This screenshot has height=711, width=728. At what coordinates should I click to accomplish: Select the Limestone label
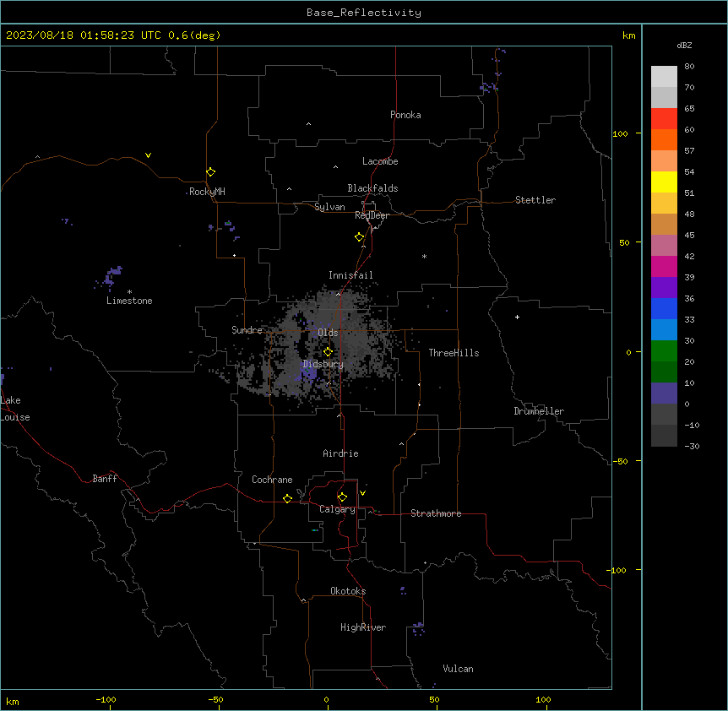(x=129, y=301)
